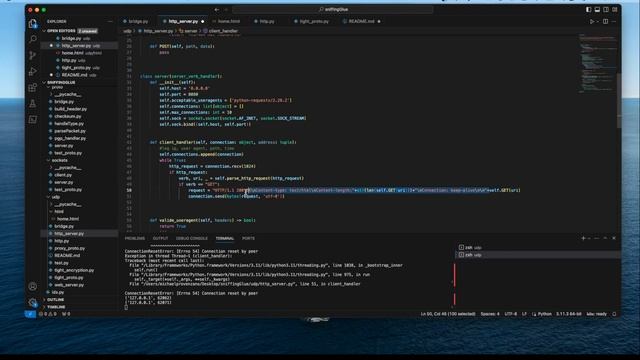Maximize the terminal panel size
This screenshot has width=640, height=360.
(x=605, y=238)
